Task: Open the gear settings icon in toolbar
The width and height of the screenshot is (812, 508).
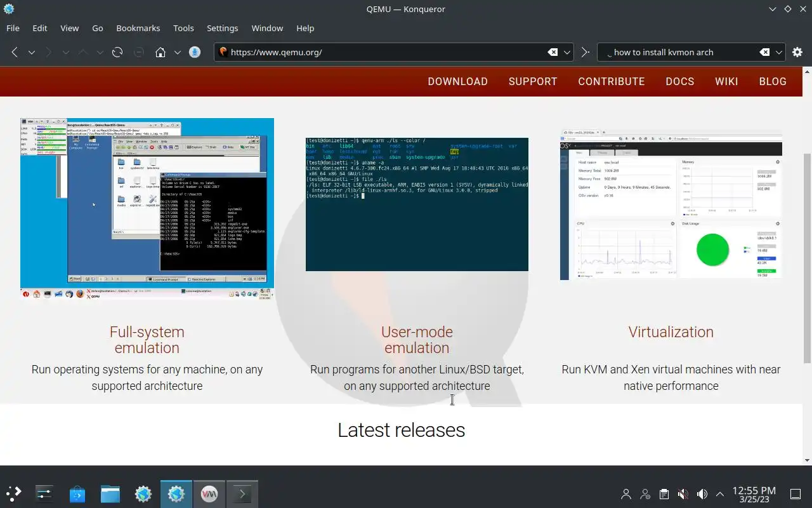Action: 797,52
